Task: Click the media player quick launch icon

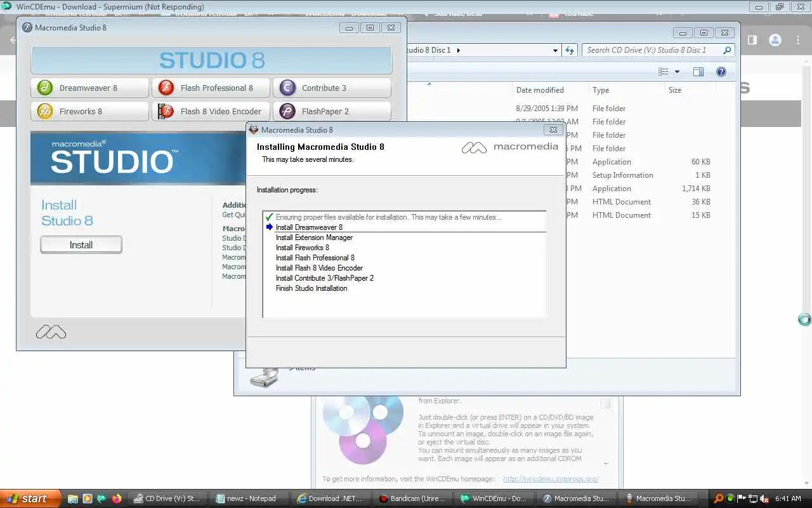Action: (88, 499)
